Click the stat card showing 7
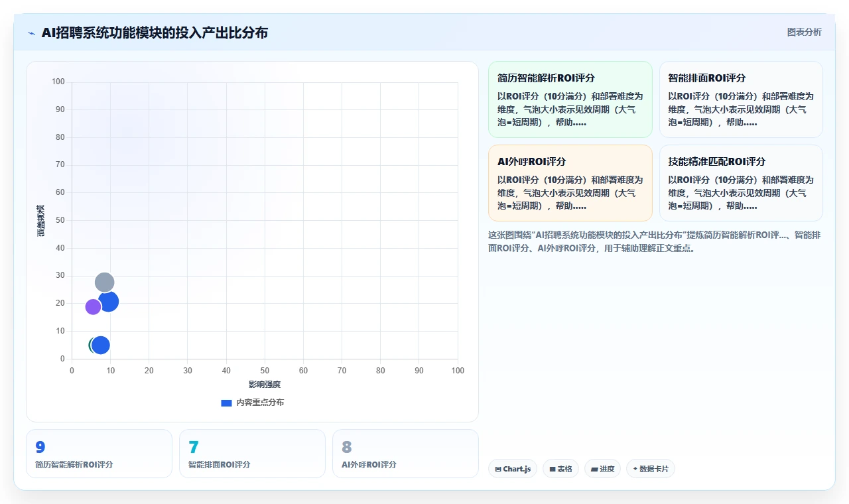Viewport: 849px width, 504px height. pos(252,454)
